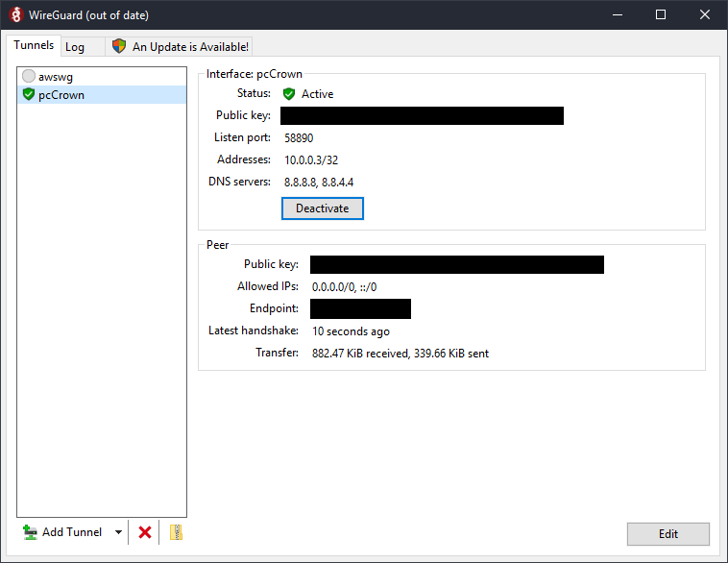This screenshot has height=563, width=728.
Task: Remove selected tunnel with red X
Action: click(x=145, y=532)
